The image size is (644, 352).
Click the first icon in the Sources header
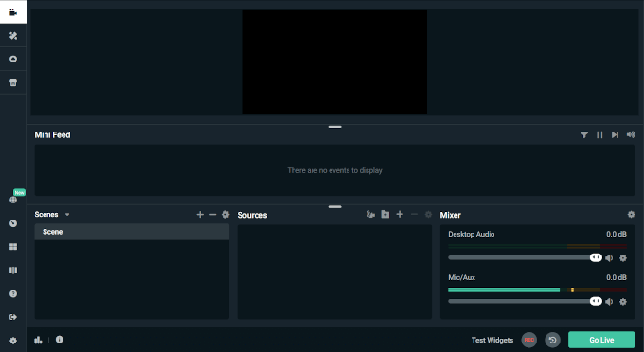(x=370, y=214)
